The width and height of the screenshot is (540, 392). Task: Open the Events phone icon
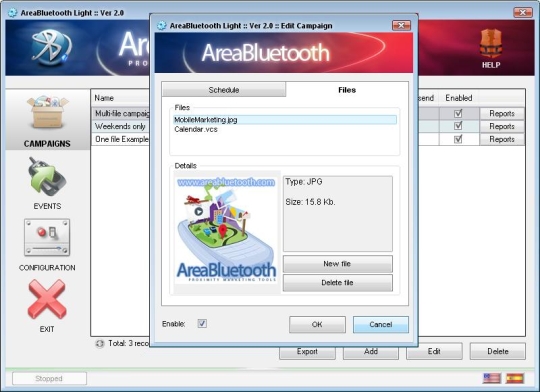click(47, 177)
